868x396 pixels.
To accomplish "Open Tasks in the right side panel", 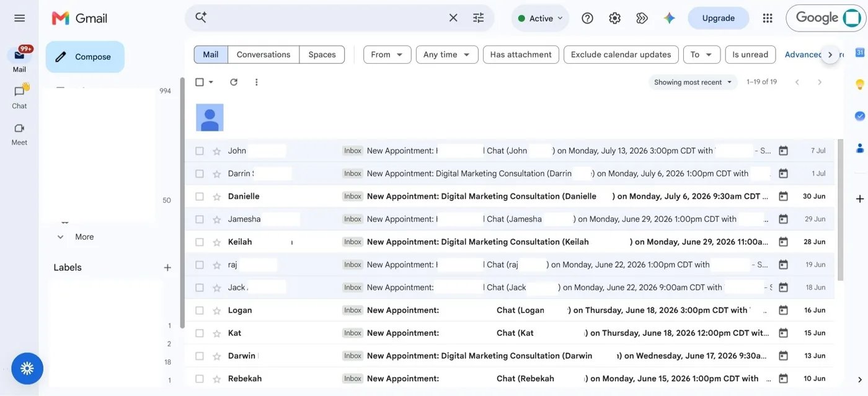I will 859,116.
